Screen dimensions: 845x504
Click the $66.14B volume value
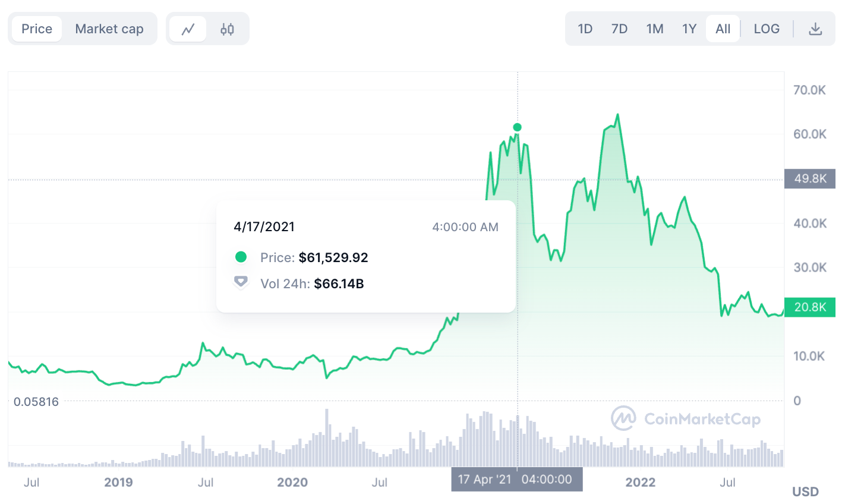[x=339, y=284]
